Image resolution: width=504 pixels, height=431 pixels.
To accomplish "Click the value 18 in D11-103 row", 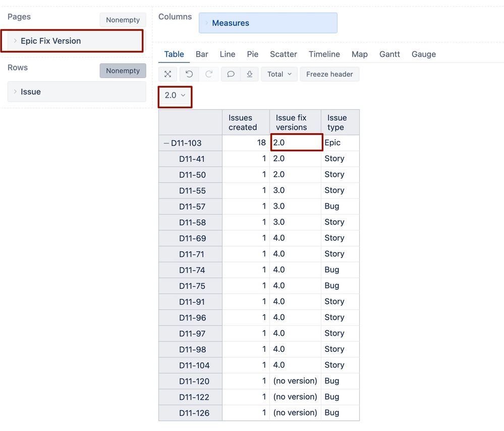I will 261,143.
